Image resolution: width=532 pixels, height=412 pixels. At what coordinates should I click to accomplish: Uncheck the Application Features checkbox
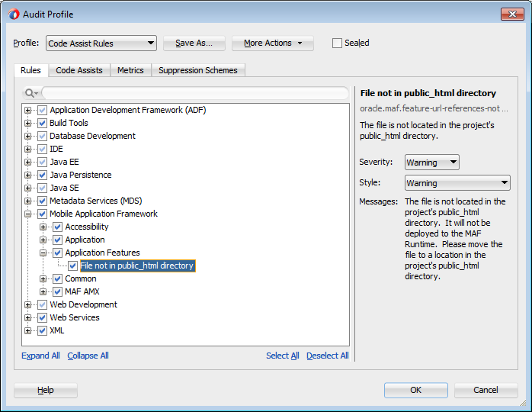[x=57, y=253]
